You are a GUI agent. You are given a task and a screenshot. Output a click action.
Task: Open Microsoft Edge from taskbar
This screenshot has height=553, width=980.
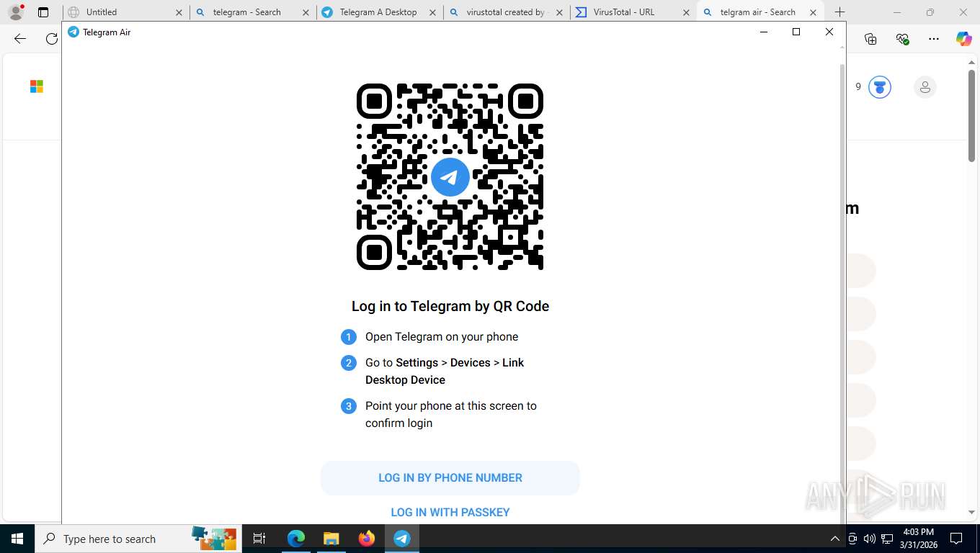click(296, 539)
